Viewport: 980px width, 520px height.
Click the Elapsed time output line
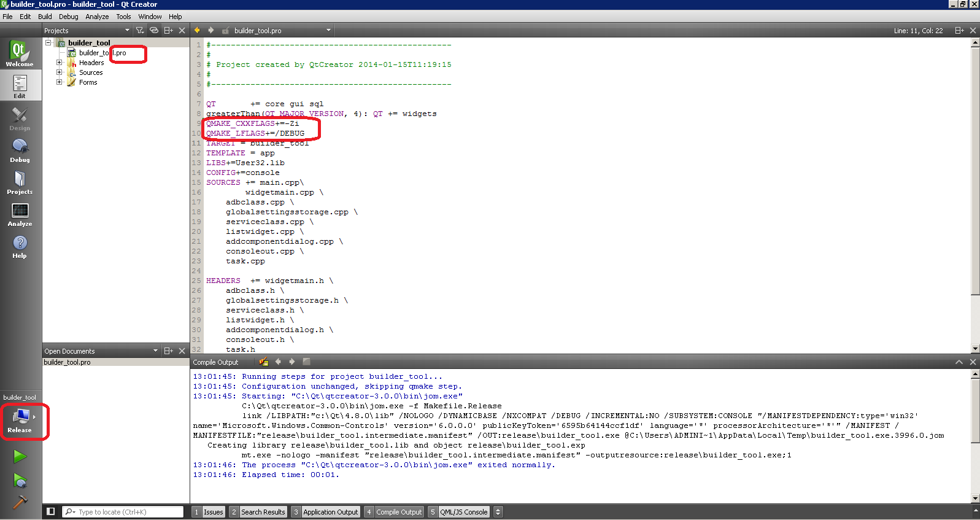pos(266,475)
